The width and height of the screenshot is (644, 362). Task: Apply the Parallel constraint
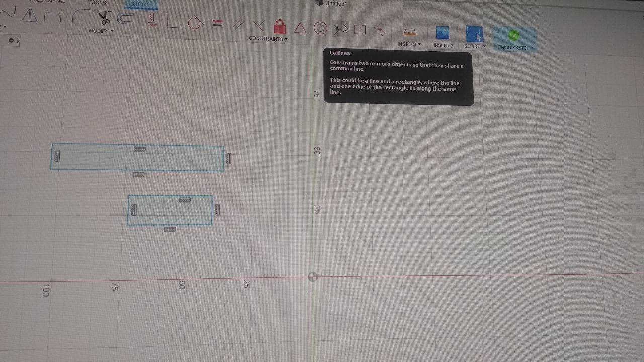coord(238,24)
